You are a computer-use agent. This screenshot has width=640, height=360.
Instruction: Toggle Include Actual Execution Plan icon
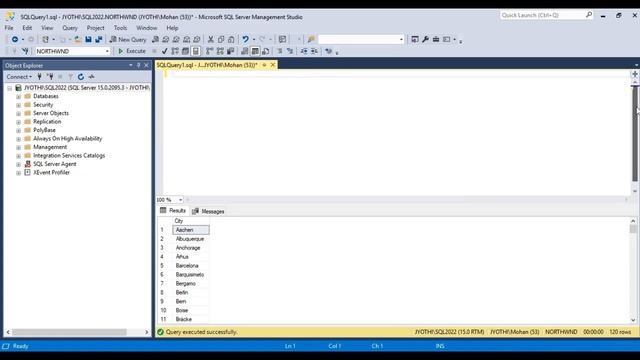(209, 51)
